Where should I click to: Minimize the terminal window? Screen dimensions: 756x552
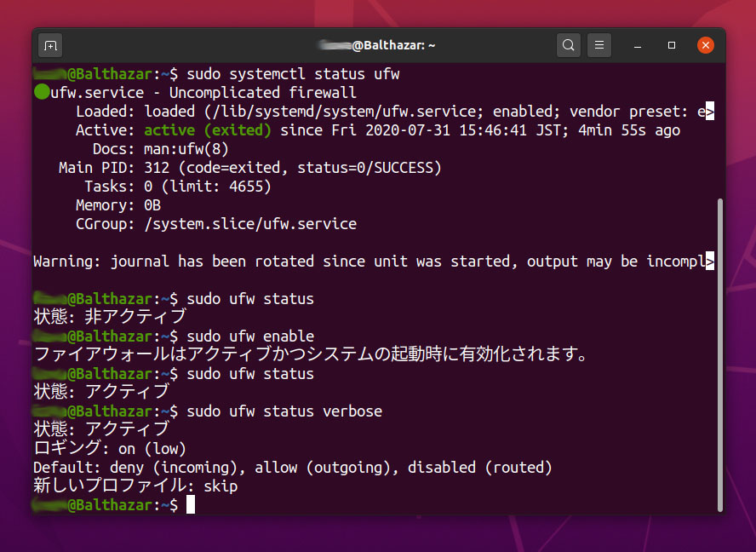pos(638,45)
